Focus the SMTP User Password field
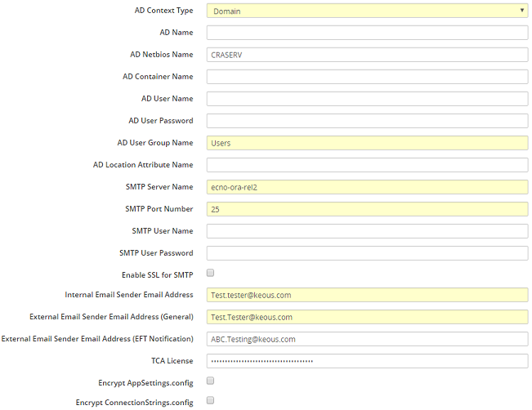 [x=367, y=253]
